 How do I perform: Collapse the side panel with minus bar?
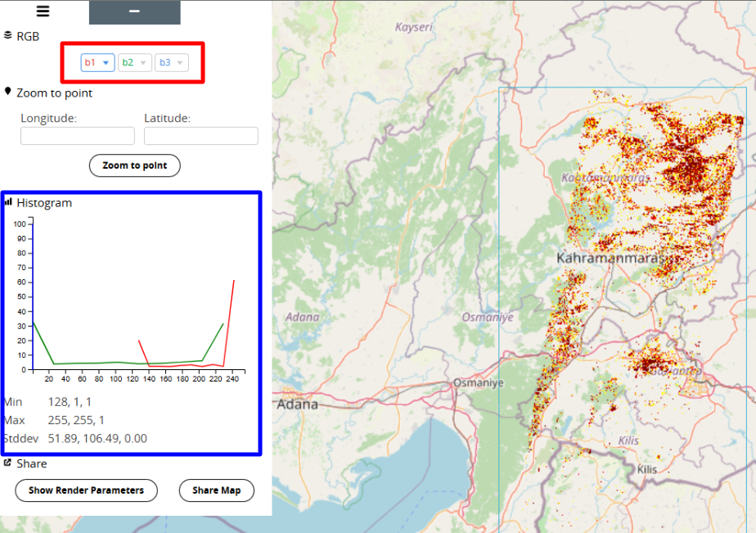click(x=134, y=11)
